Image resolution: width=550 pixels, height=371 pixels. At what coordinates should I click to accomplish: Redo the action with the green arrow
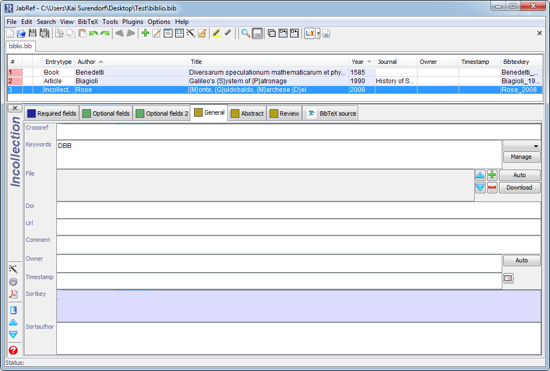(x=105, y=34)
